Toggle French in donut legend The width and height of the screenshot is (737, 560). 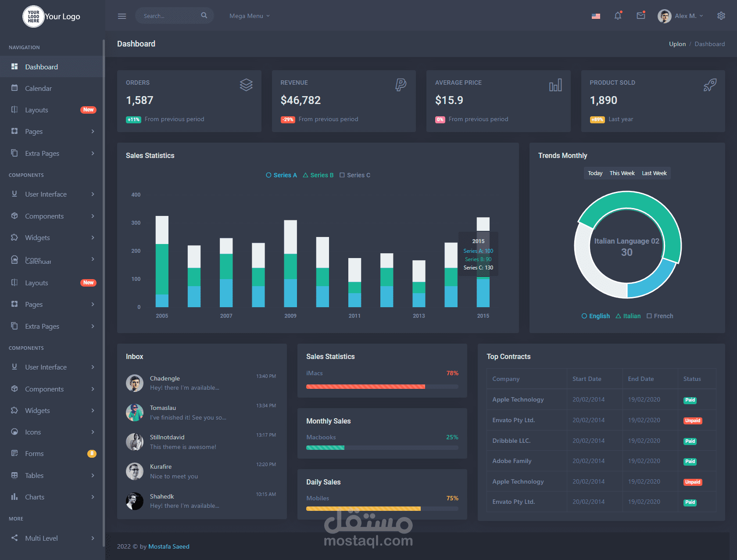pos(660,316)
